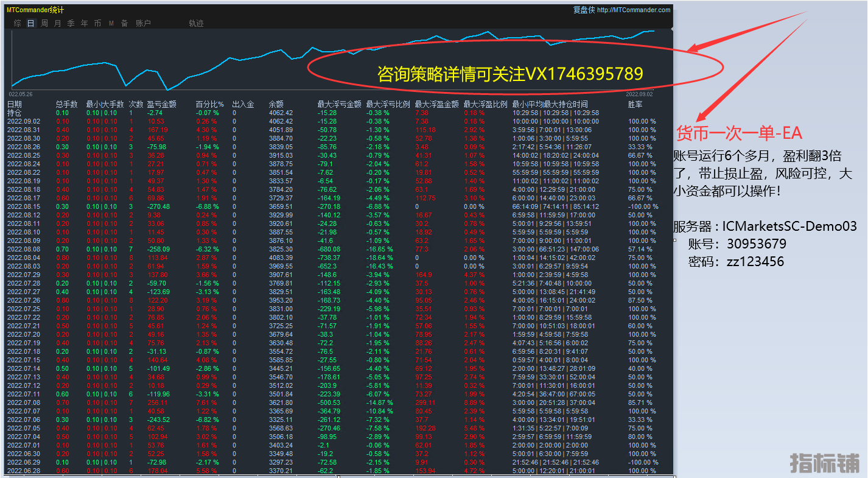Select the 2022.08.15 row date
Screen dimensions: 868x478
tap(24, 206)
